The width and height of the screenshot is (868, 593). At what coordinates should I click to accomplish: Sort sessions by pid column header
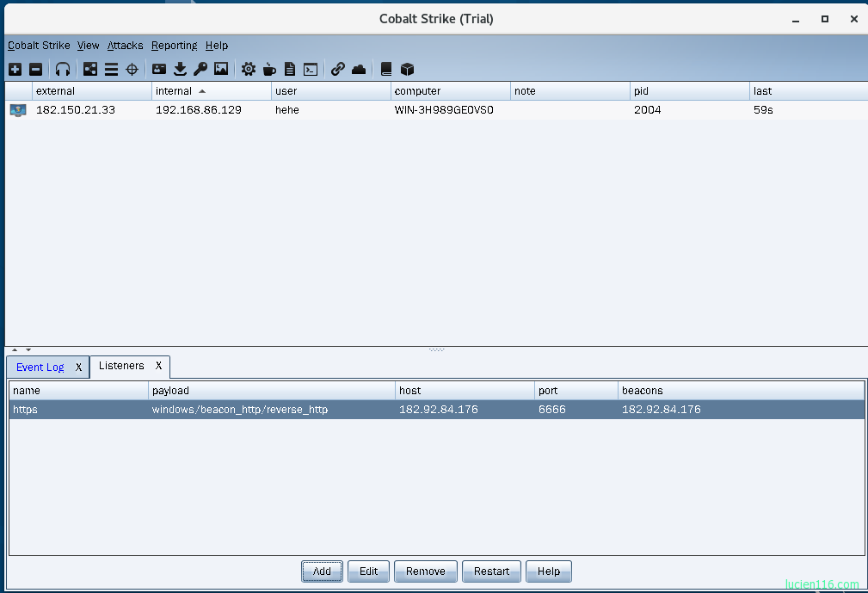690,91
